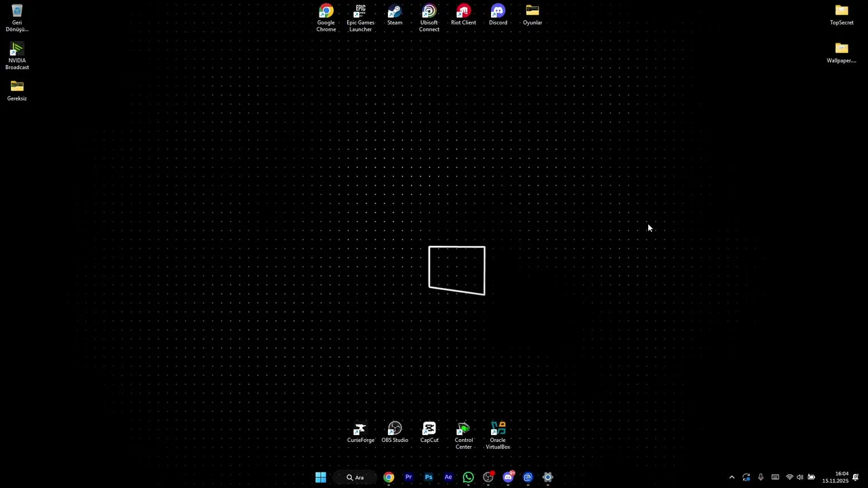Viewport: 868px width, 488px height.
Task: Open the clock showing 16:04
Action: tap(835, 477)
